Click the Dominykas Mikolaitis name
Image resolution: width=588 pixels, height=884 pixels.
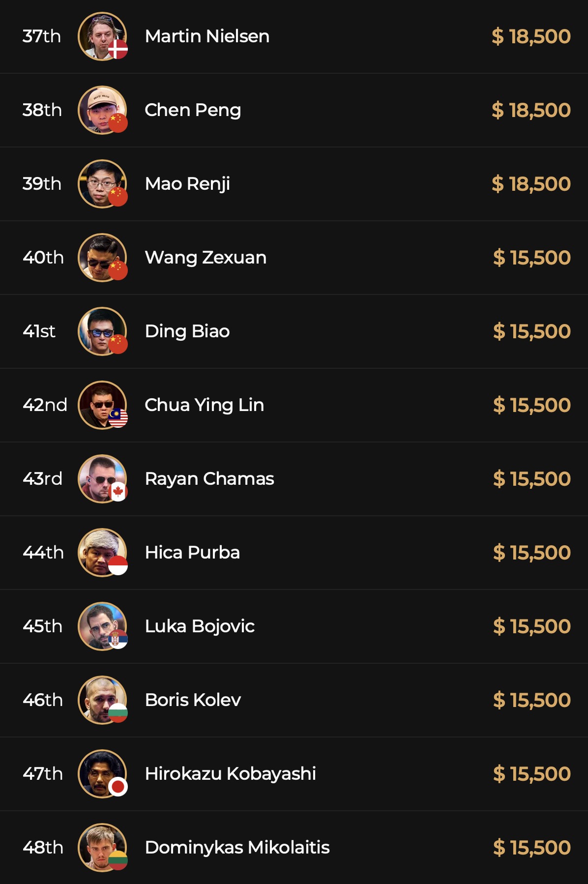click(237, 848)
